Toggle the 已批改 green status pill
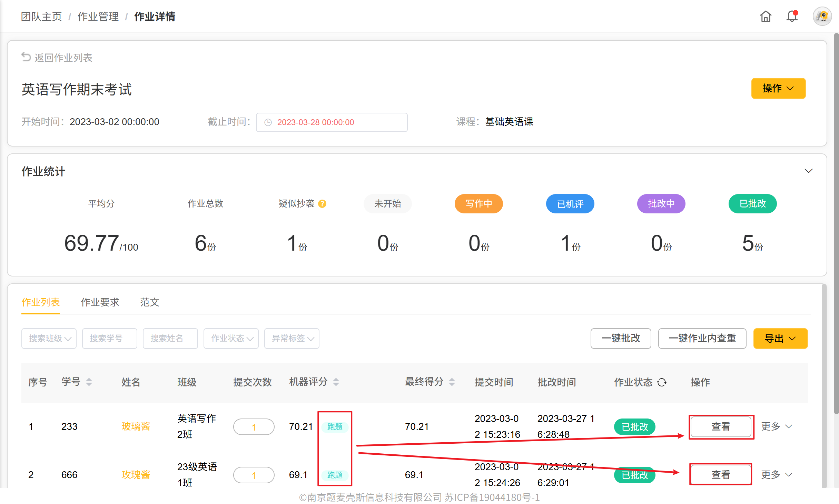The height and width of the screenshot is (504, 839). 752,204
